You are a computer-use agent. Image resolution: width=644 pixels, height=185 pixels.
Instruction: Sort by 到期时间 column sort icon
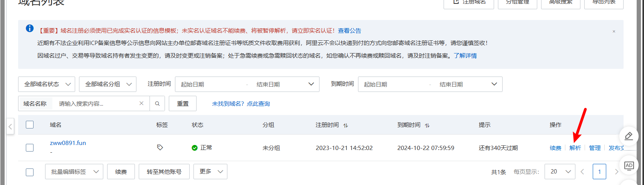[427, 125]
